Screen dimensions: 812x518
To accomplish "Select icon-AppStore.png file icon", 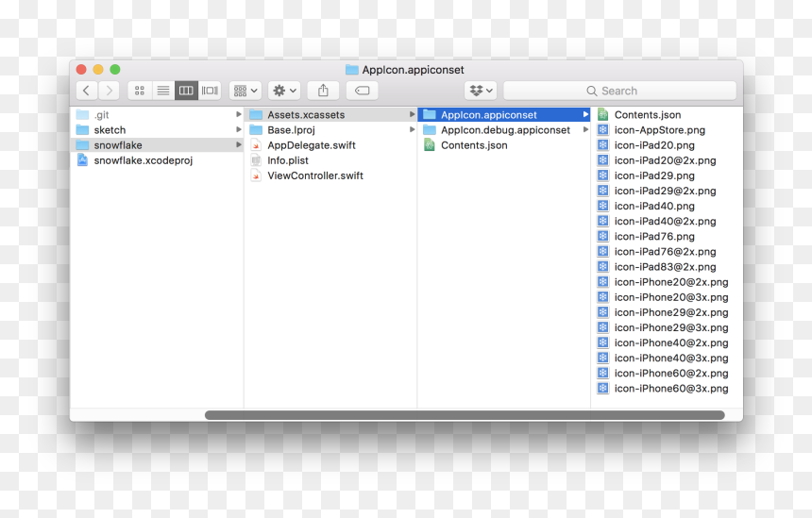I will click(602, 130).
